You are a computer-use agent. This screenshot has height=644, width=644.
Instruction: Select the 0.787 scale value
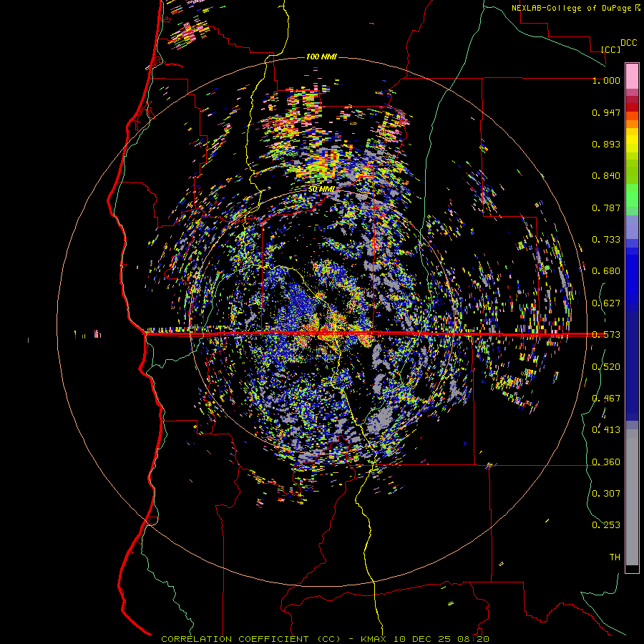point(606,208)
